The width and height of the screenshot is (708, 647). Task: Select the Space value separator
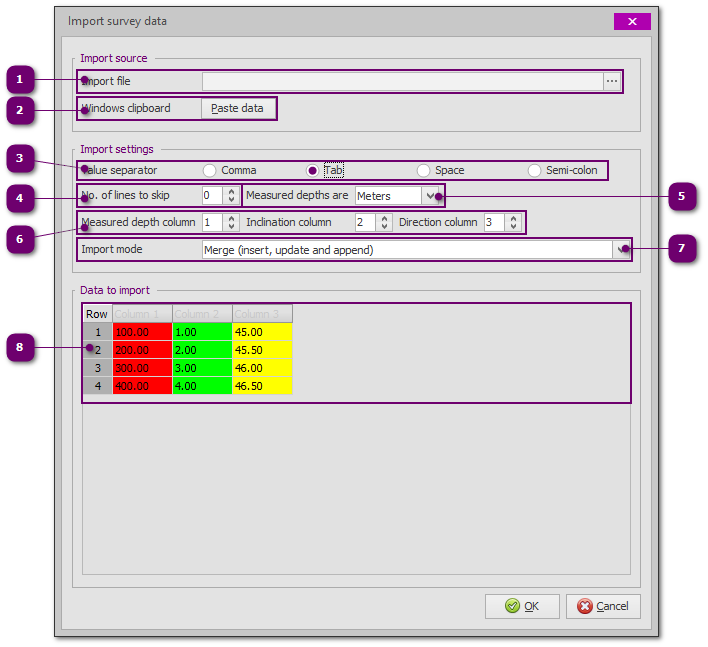424,171
